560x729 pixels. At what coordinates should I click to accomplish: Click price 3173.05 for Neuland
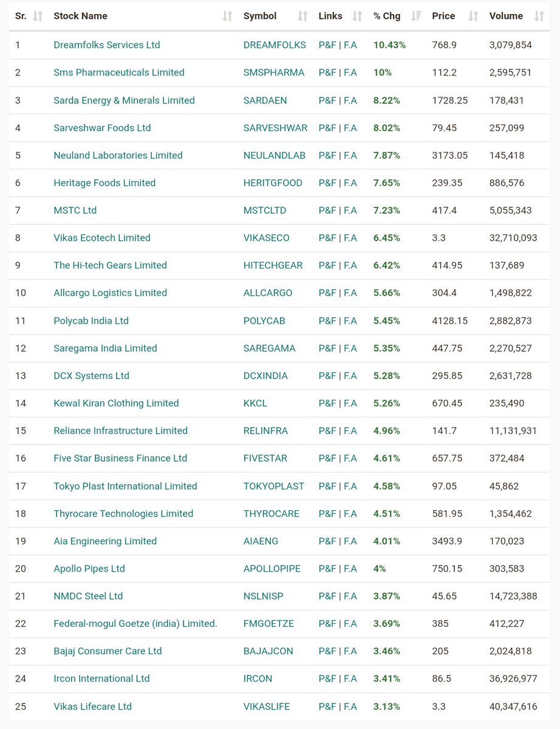click(x=450, y=155)
